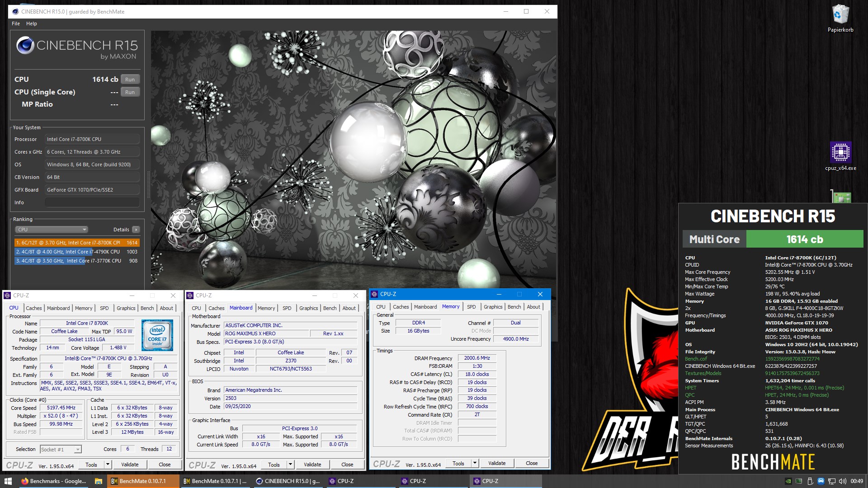This screenshot has height=488, width=868.
Task: Switch to Benchmarks - Google Firefox taskbar item
Action: tap(53, 481)
